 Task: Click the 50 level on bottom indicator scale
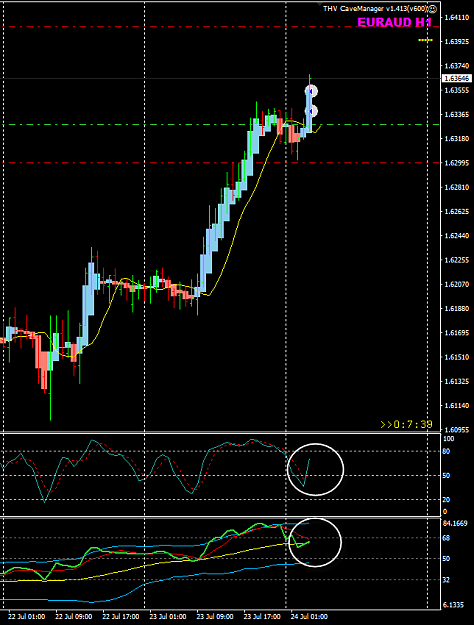tap(446, 559)
